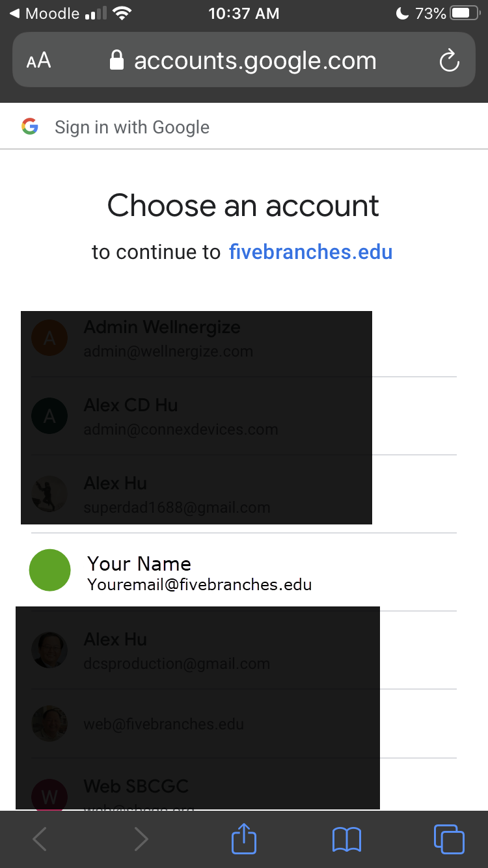Screen dimensions: 488x868
Task: Click the fivebranches.edu link
Action: [x=310, y=252]
